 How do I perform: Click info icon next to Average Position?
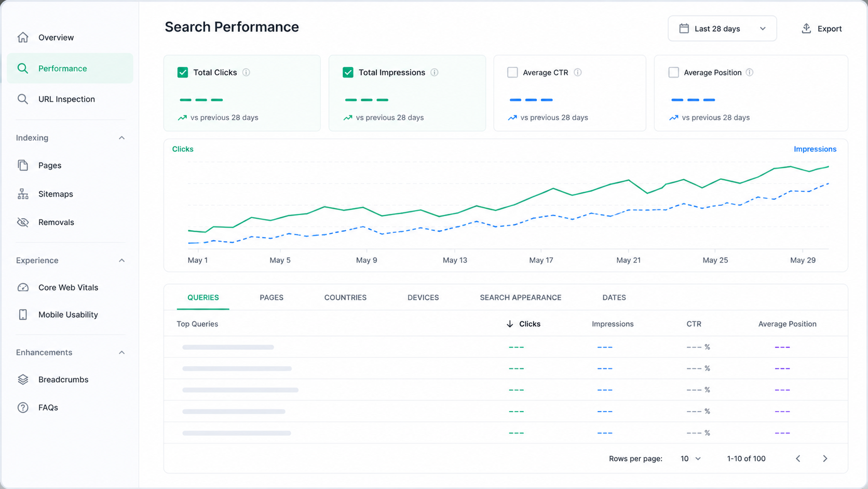click(750, 72)
